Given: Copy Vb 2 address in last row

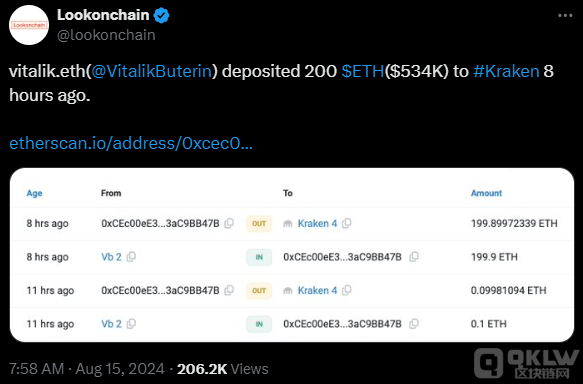Looking at the screenshot, I should [x=131, y=324].
